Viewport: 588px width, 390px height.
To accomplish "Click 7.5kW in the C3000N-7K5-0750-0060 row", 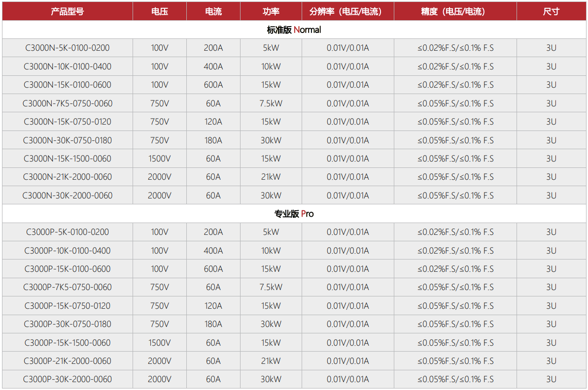I will click(271, 103).
